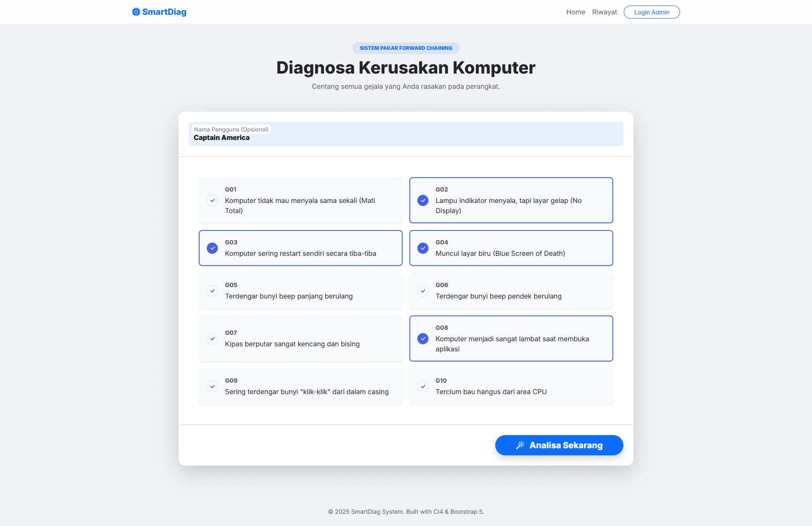812x526 pixels.
Task: Open the Home menu link
Action: 576,12
